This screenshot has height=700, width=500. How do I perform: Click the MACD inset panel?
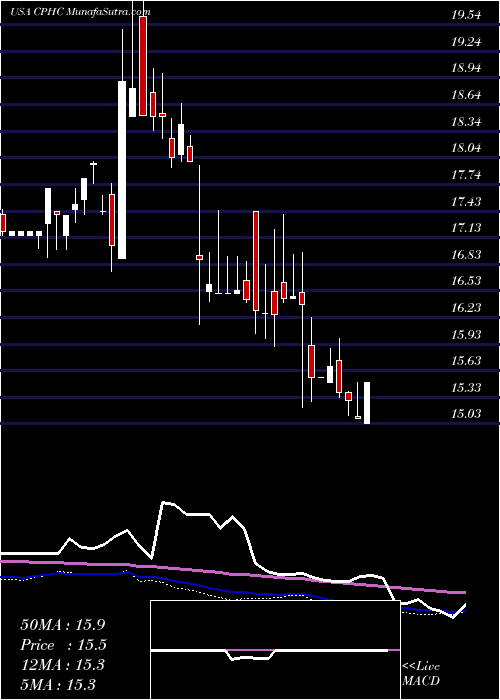point(275,650)
